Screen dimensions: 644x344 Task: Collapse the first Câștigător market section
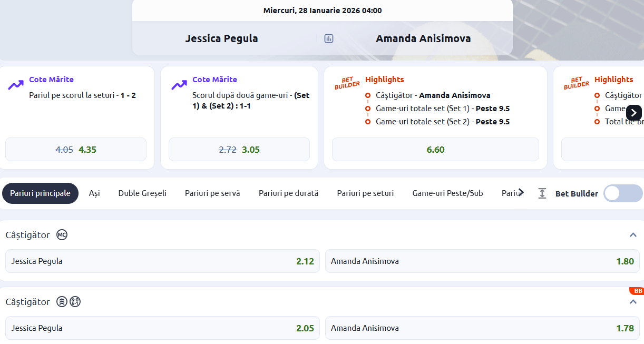[633, 235]
